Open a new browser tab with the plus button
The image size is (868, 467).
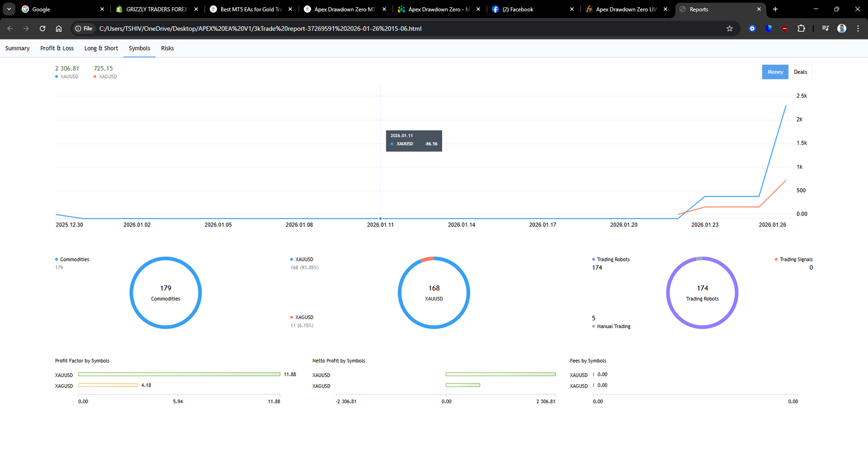775,9
